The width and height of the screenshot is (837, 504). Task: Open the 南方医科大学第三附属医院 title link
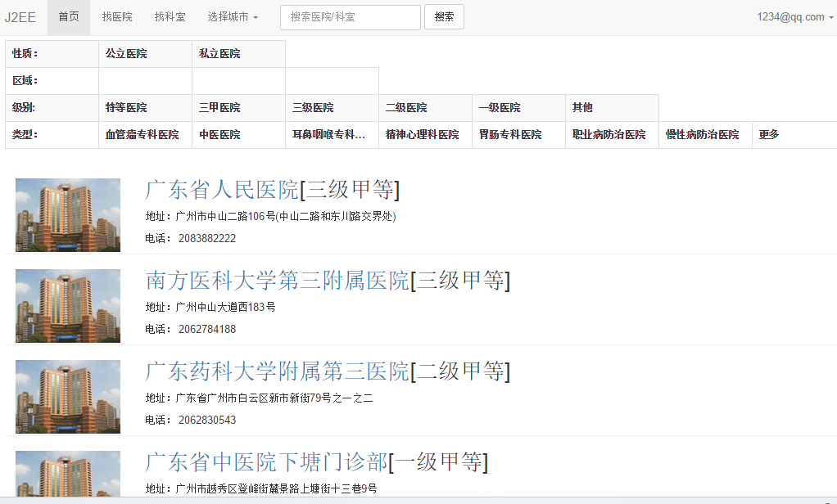(x=277, y=281)
